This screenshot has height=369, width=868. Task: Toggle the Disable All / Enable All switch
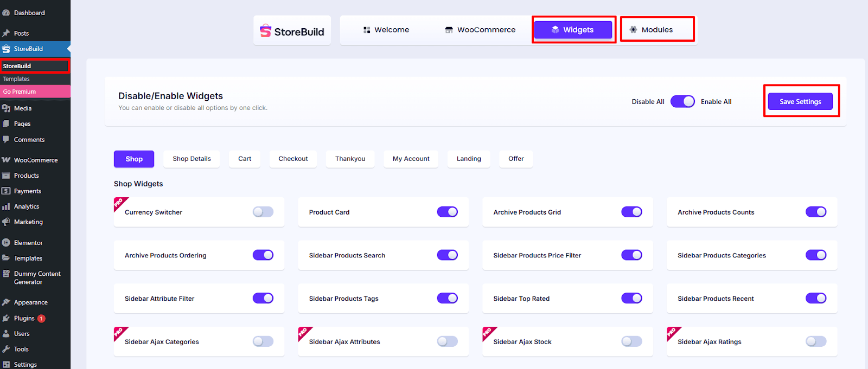[x=682, y=101]
